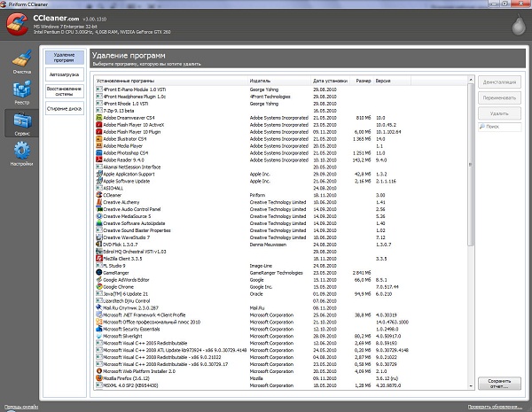The height and width of the screenshot is (412, 532).
Task: Click the CCleaner entry icon in list
Action: pos(98,195)
